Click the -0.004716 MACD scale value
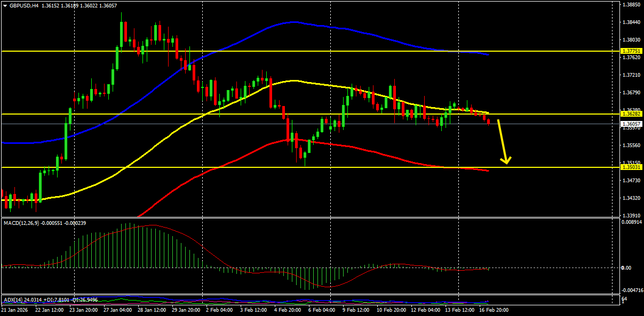 pos(632,290)
